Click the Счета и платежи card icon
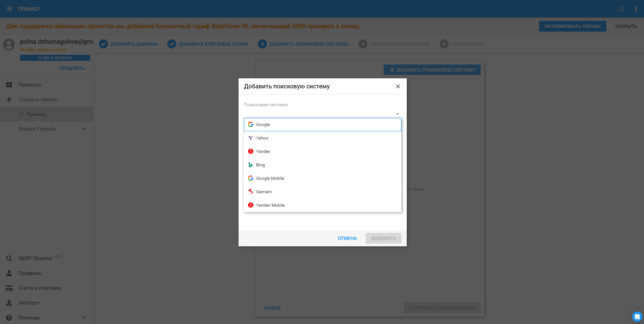 pyautogui.click(x=9, y=288)
